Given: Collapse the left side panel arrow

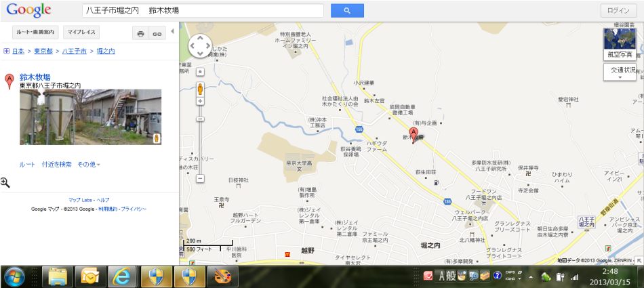Looking at the screenshot, I should tap(172, 32).
